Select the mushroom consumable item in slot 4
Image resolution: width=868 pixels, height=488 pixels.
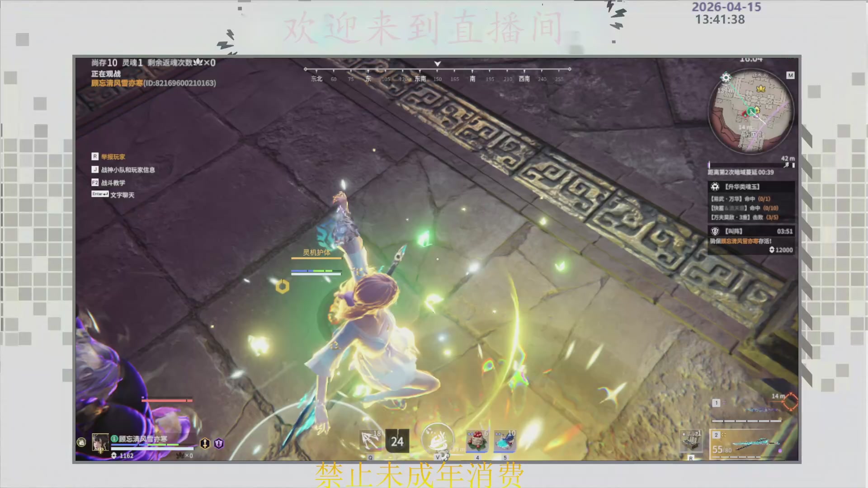click(477, 441)
